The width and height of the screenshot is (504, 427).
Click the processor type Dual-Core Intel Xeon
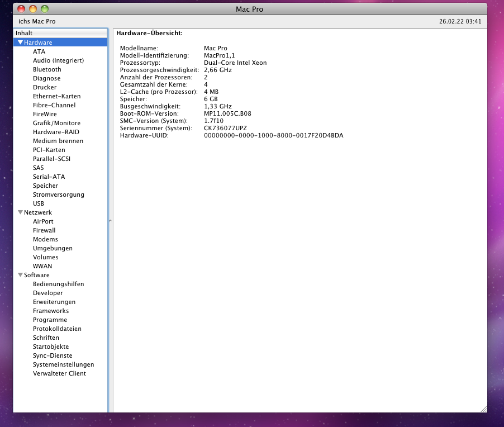[x=235, y=63]
